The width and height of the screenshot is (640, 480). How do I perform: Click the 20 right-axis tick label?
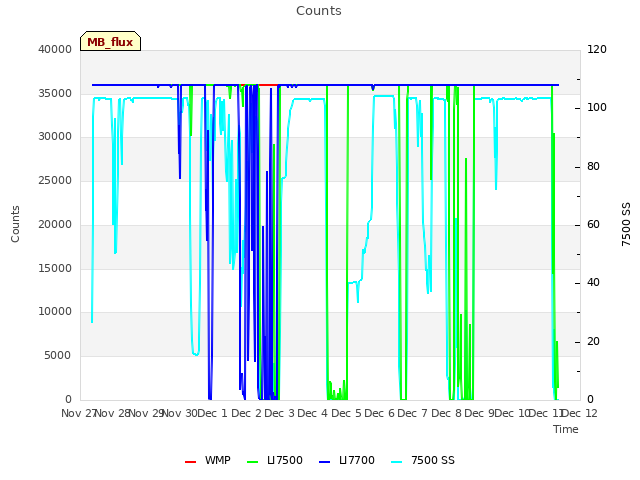coord(593,341)
